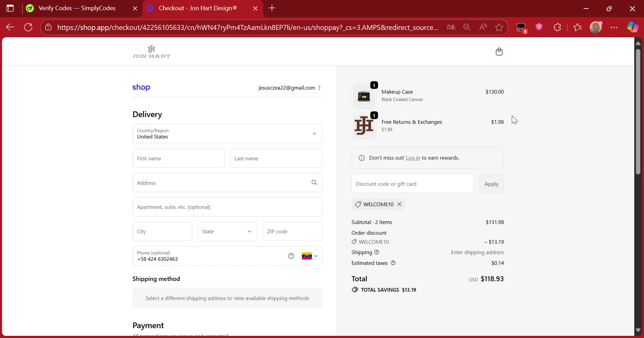The image size is (644, 338).
Task: Click the Subtotal amount $131.98
Action: (495, 222)
